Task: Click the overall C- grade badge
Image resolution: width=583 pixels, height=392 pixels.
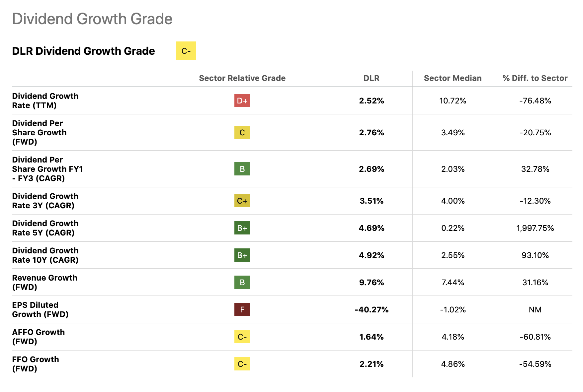Action: coord(186,51)
